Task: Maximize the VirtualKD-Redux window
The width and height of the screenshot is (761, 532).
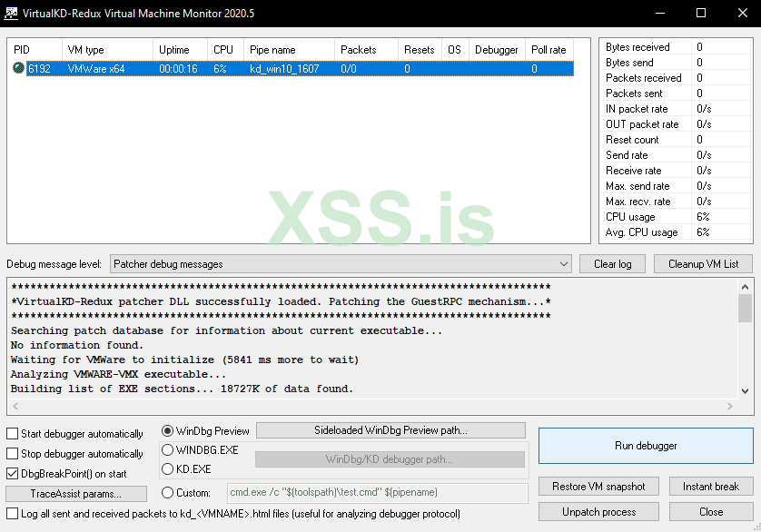Action: (701, 13)
